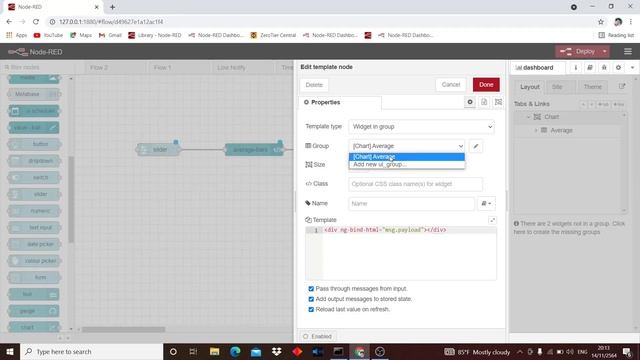Select the slider node on canvas

158,150
